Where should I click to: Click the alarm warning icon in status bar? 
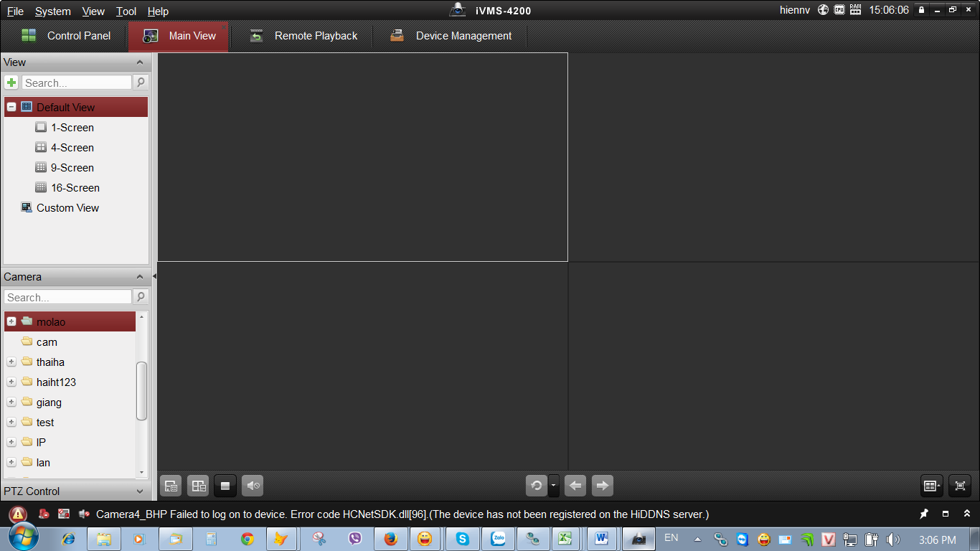coord(18,514)
